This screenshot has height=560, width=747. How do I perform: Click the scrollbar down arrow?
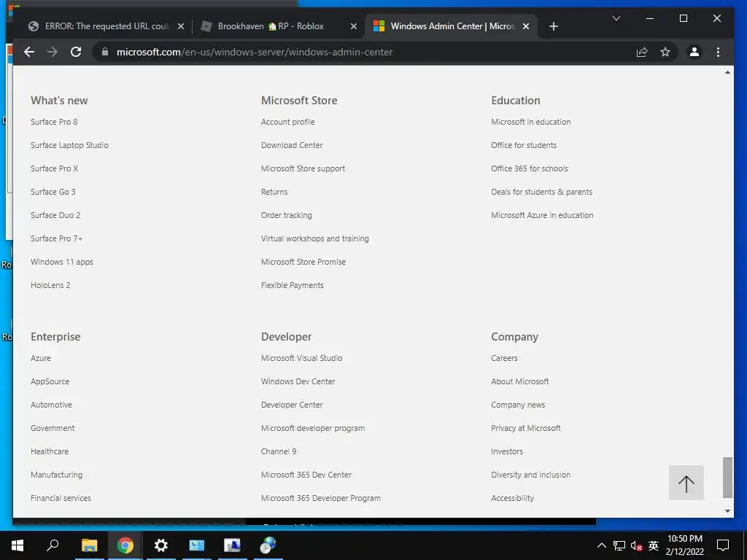(x=727, y=511)
